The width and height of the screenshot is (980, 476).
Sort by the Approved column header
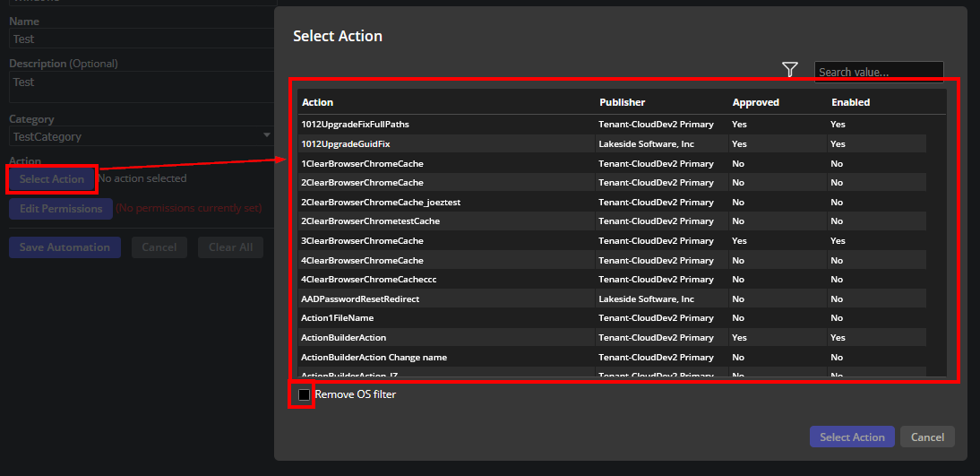pyautogui.click(x=755, y=102)
